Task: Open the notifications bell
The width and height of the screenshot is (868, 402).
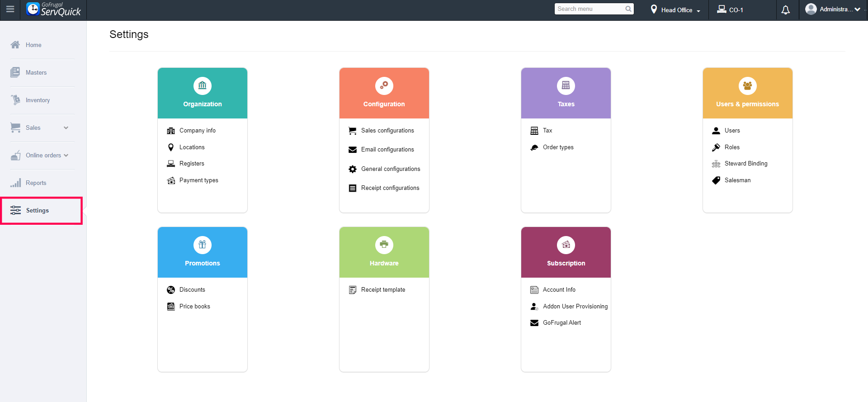Action: pos(786,10)
